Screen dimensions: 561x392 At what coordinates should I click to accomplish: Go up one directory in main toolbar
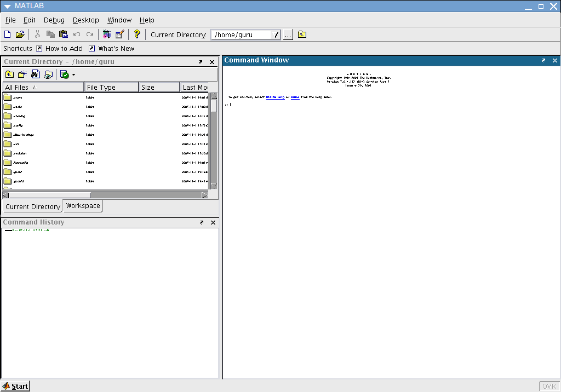[302, 34]
